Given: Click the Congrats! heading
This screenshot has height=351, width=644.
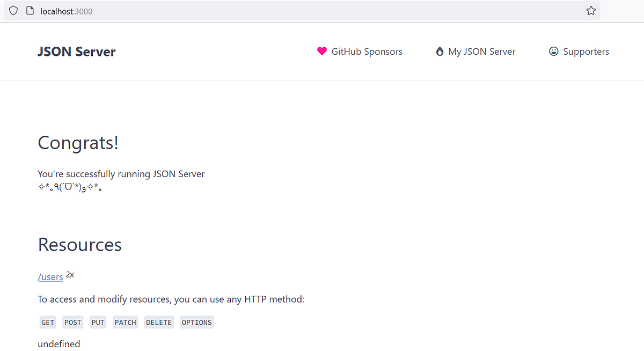Looking at the screenshot, I should pos(78,143).
